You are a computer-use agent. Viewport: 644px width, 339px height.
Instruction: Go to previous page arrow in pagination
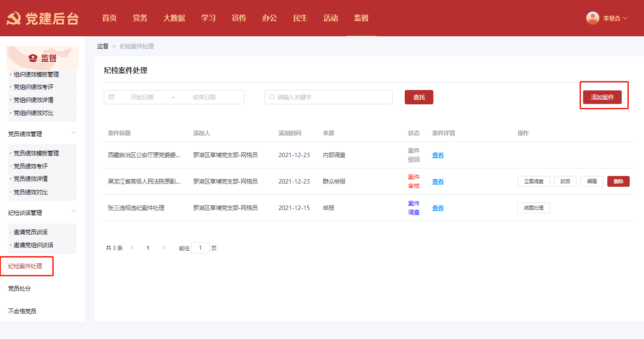pos(132,248)
